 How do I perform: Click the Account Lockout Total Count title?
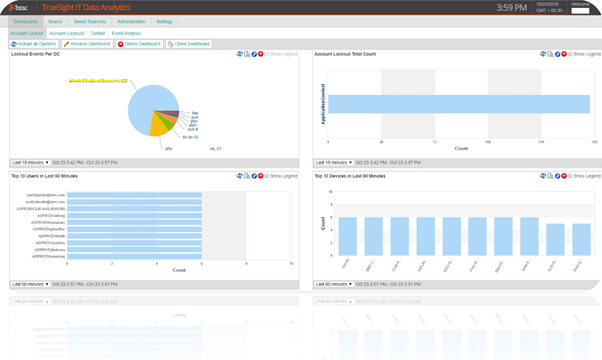(x=345, y=54)
